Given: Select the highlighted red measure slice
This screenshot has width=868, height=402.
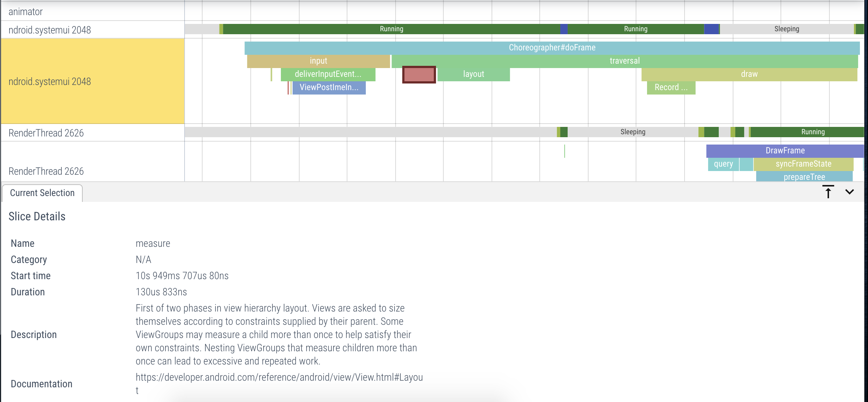Looking at the screenshot, I should (419, 75).
